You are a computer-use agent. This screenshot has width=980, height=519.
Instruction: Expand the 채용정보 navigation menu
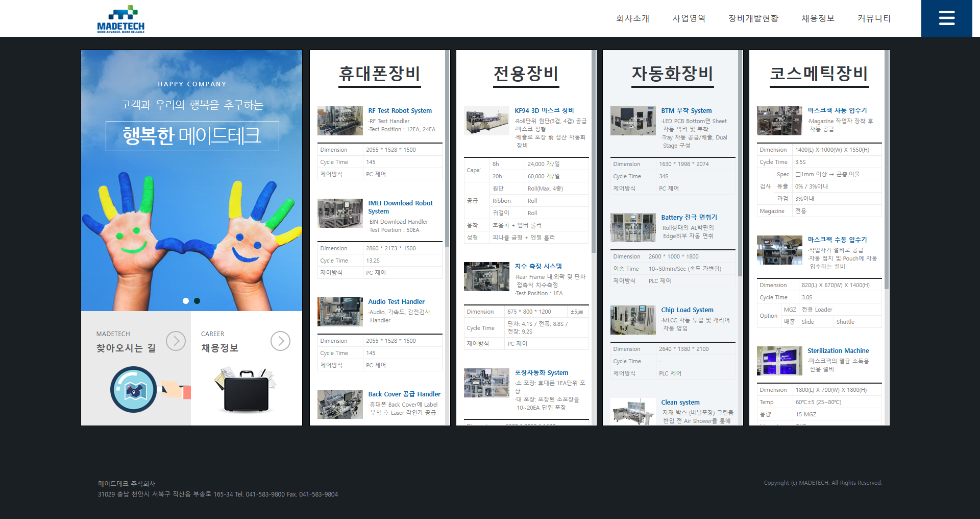pyautogui.click(x=818, y=18)
